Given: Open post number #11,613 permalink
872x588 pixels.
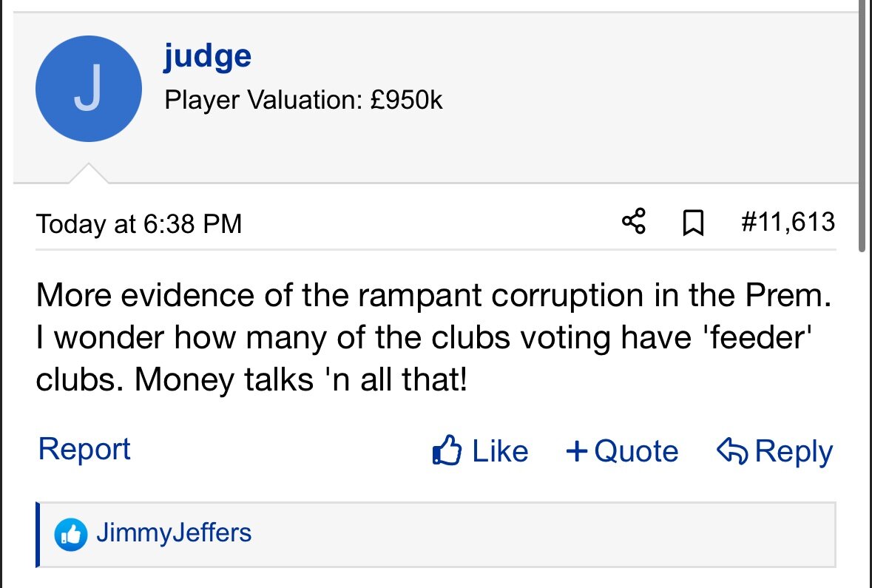Looking at the screenshot, I should 788,222.
